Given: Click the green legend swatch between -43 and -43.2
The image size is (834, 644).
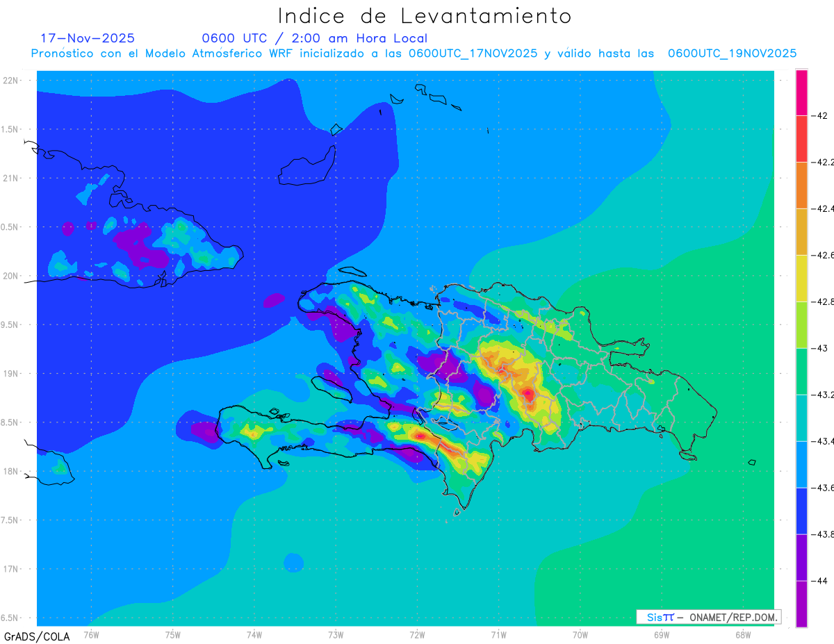Looking at the screenshot, I should [x=801, y=372].
